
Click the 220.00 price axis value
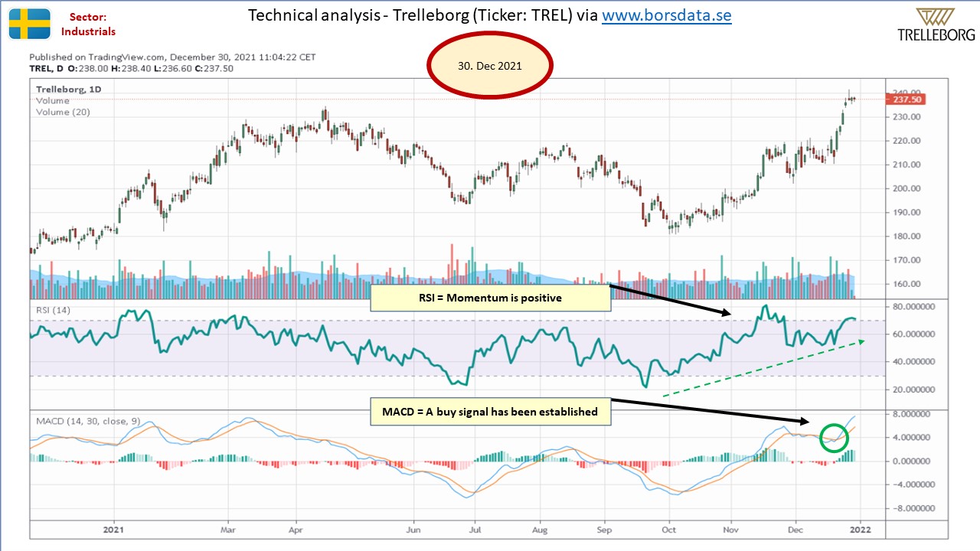click(905, 141)
